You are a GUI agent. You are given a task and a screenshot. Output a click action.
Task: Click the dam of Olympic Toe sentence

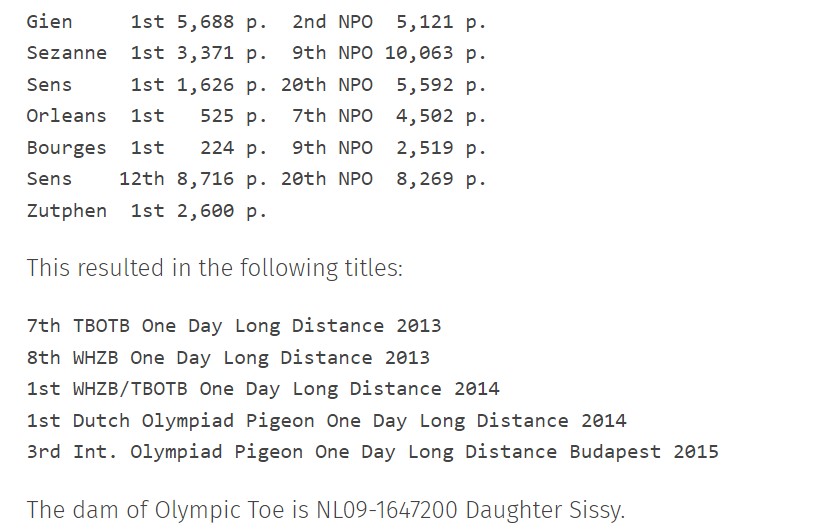tap(326, 510)
